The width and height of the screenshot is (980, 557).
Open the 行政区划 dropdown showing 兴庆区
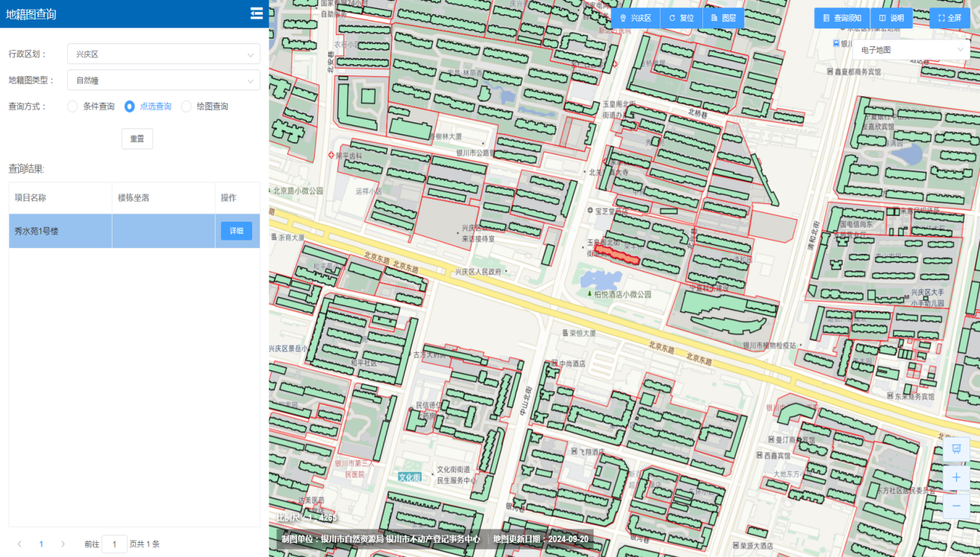(x=163, y=54)
